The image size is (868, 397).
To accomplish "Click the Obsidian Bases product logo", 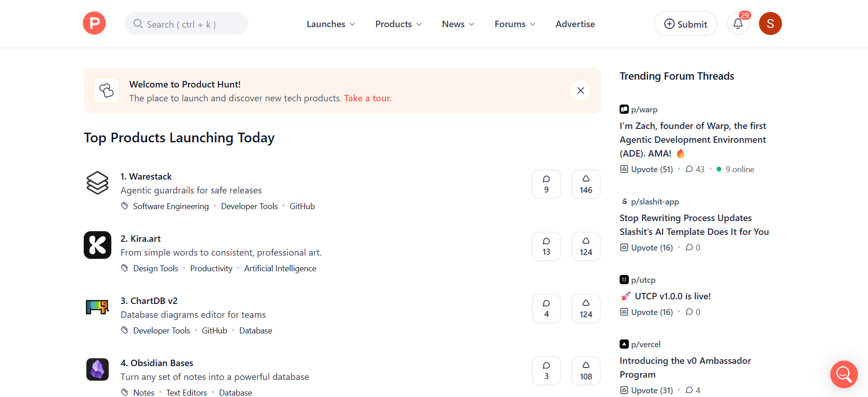I will (x=98, y=369).
